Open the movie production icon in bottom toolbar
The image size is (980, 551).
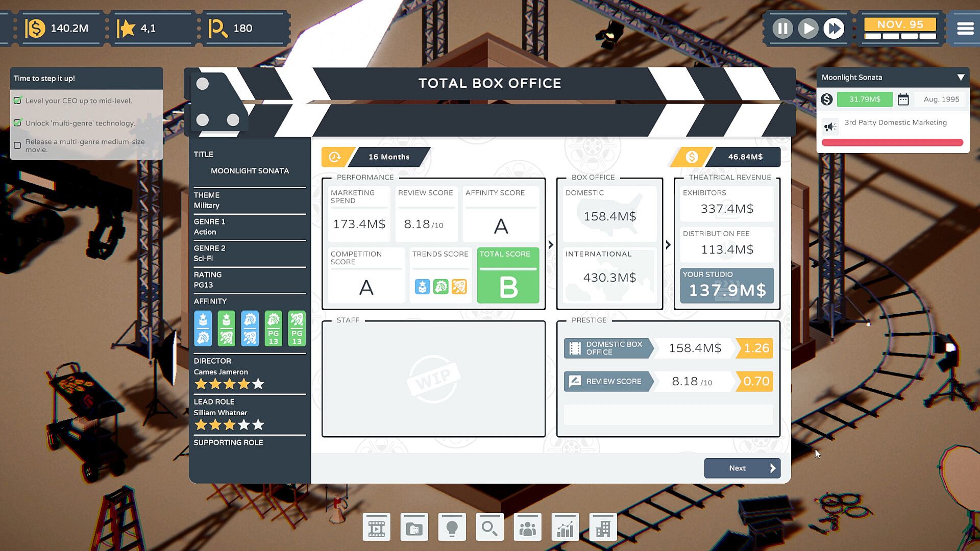pyautogui.click(x=377, y=528)
